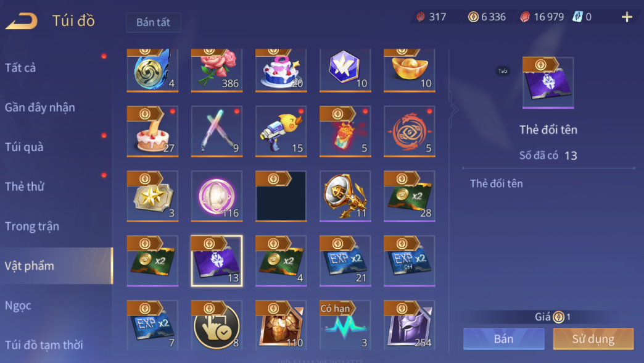Image resolution: width=644 pixels, height=363 pixels.
Task: Select the purple helmet item with 254
Action: [410, 325]
